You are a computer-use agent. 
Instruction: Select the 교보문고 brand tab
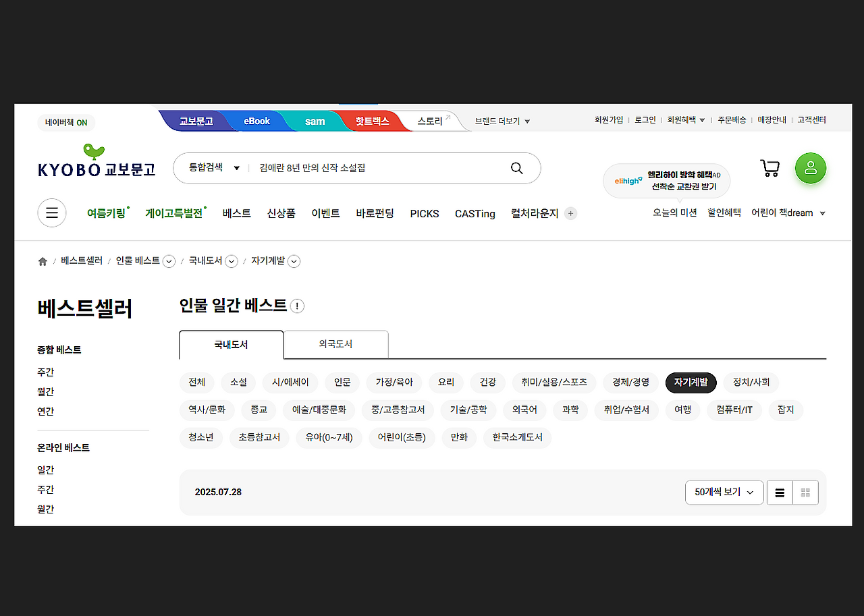pos(196,121)
